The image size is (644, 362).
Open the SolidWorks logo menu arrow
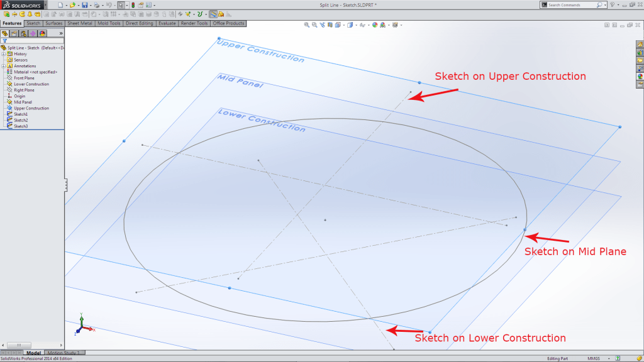click(47, 5)
